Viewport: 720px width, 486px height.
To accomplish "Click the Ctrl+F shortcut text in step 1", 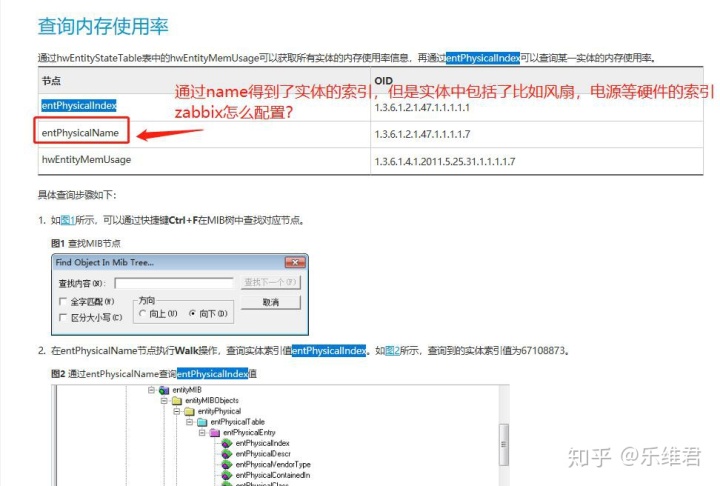I will (x=184, y=220).
